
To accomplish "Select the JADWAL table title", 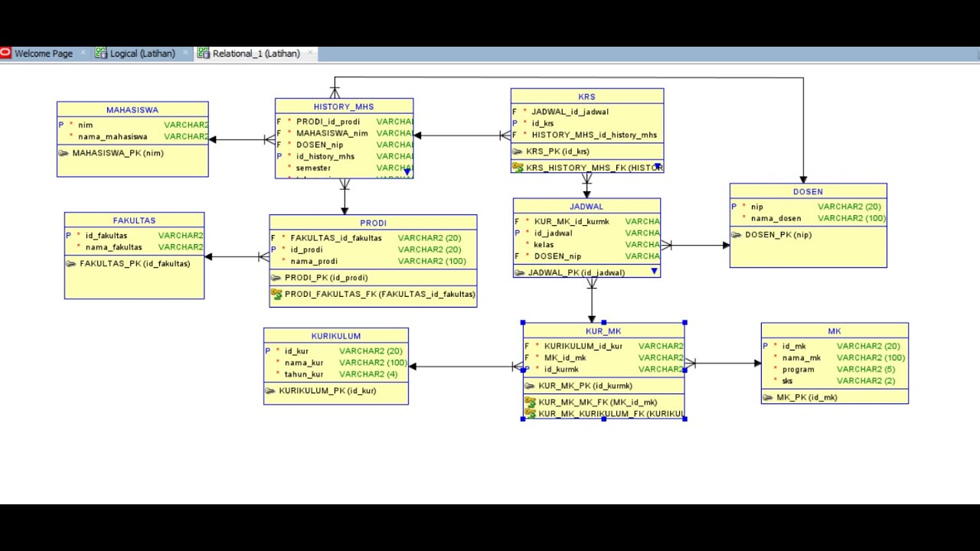I will [x=586, y=207].
